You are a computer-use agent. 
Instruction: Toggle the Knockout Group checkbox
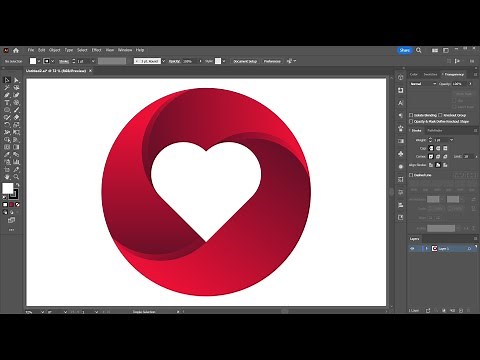coord(440,115)
